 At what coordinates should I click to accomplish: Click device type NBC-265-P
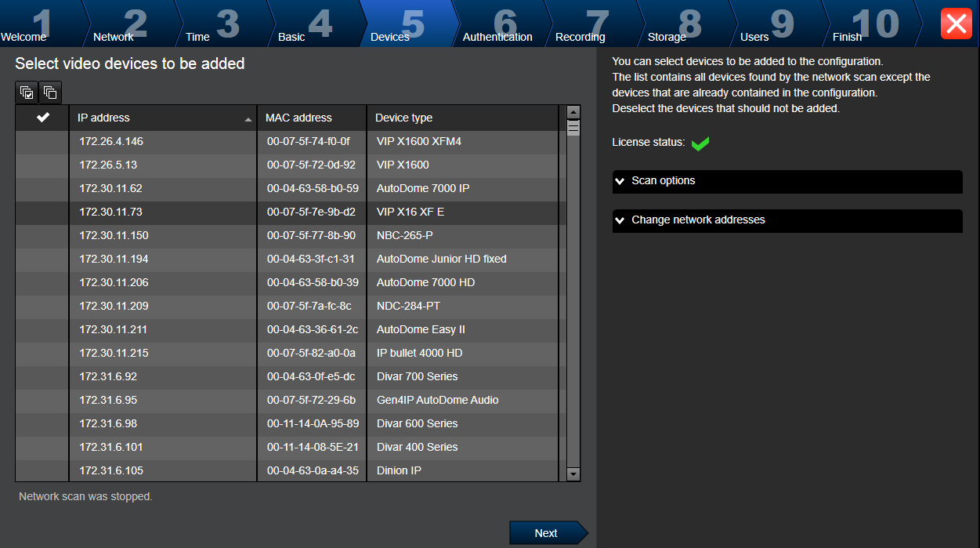(405, 236)
